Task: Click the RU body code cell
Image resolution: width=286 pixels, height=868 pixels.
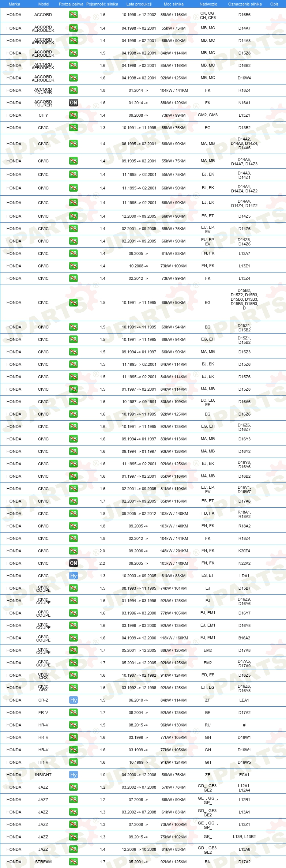Action: [208, 725]
